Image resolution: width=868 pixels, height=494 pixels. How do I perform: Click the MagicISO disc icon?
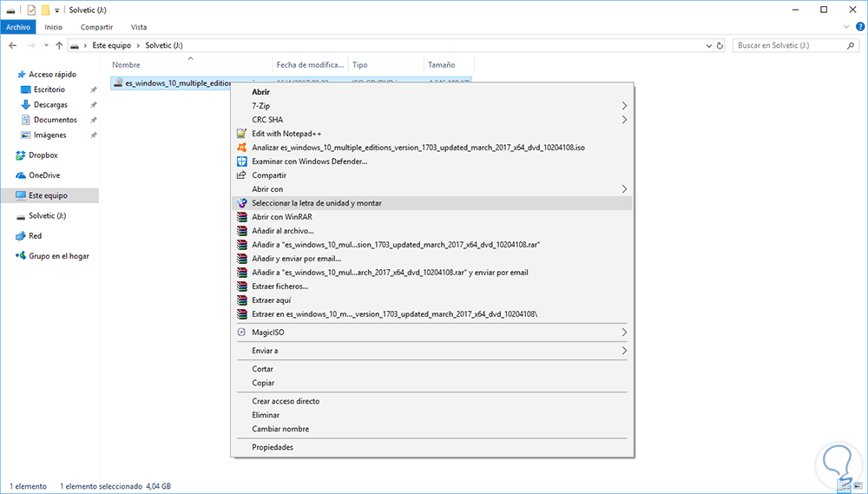(242, 333)
